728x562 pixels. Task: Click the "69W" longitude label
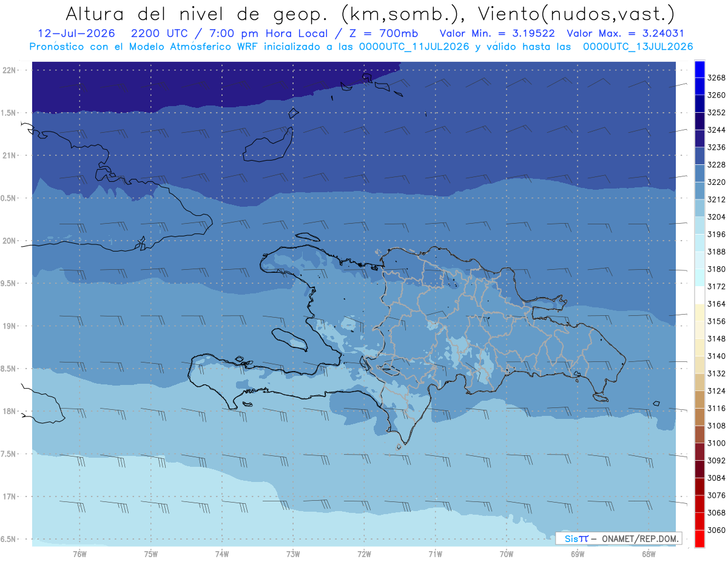[x=578, y=553]
